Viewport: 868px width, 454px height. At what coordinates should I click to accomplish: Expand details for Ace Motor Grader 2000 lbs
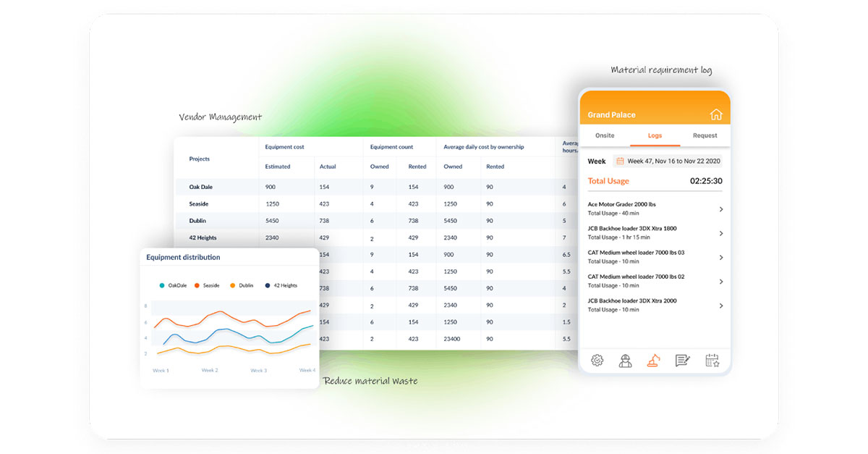point(720,209)
